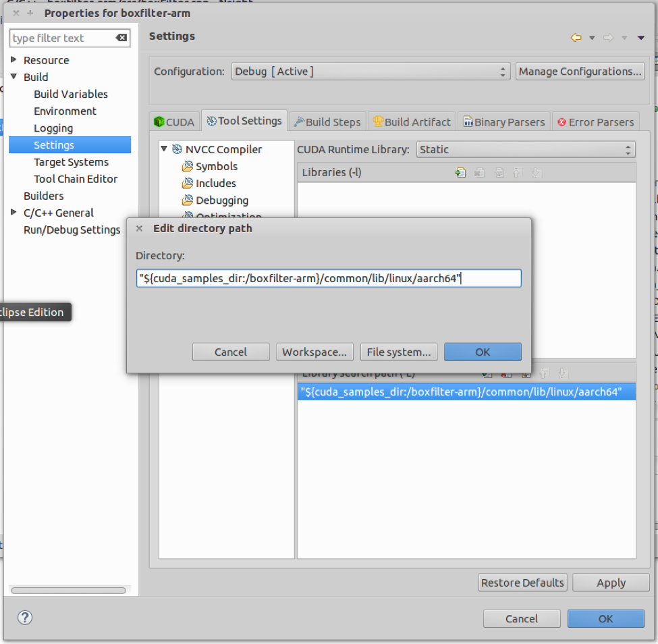Click the Directory input field in the dialog
658x644 pixels.
click(x=329, y=278)
